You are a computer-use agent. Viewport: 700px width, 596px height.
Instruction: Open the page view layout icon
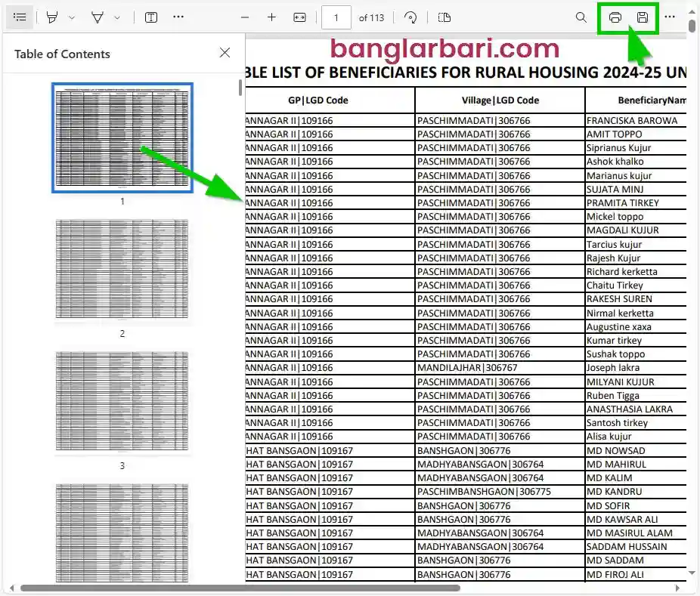coord(443,17)
